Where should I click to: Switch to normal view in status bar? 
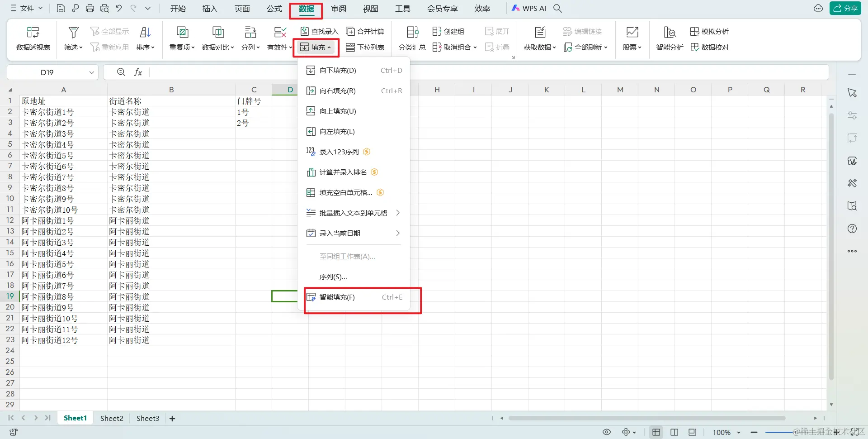[656, 432]
